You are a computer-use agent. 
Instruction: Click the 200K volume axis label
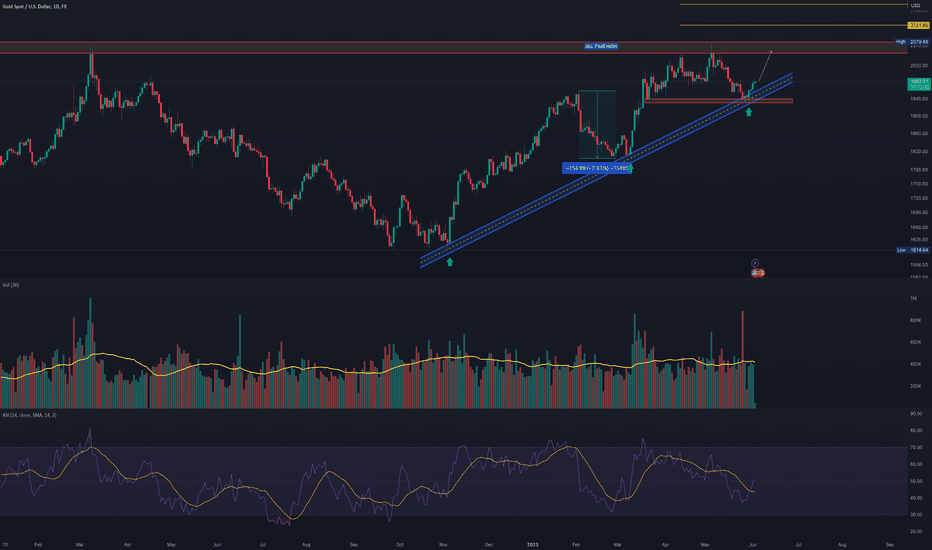coord(915,386)
